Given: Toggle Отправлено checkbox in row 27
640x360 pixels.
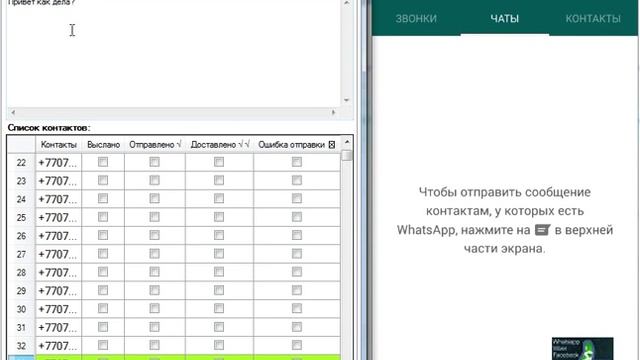Looking at the screenshot, I should pyautogui.click(x=154, y=253).
